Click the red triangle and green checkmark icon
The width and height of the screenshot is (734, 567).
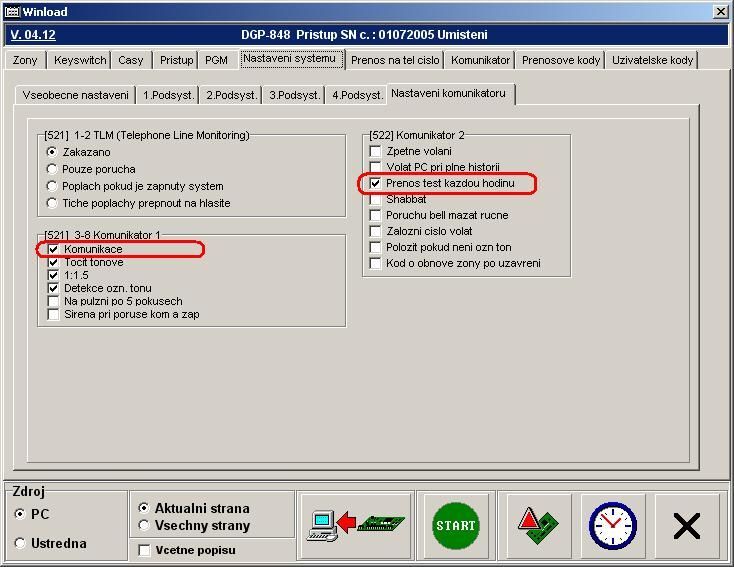pyautogui.click(x=538, y=525)
